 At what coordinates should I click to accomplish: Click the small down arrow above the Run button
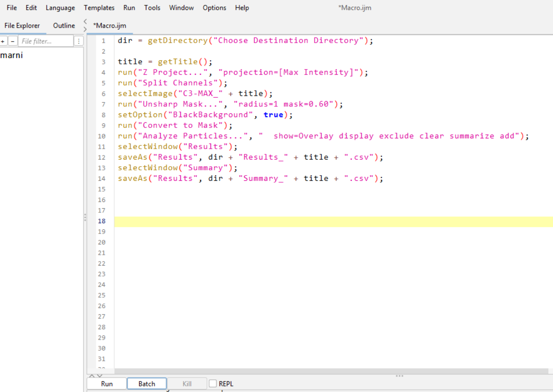click(x=99, y=376)
